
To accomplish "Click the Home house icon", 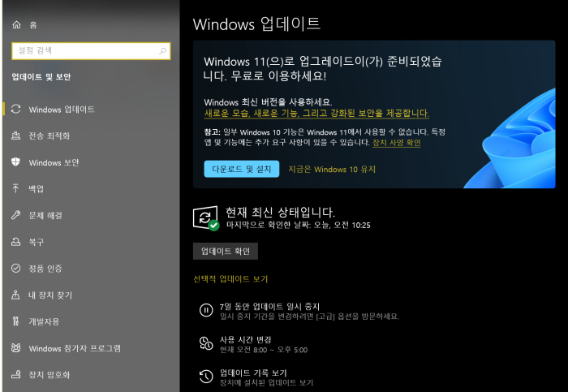I will tap(16, 24).
